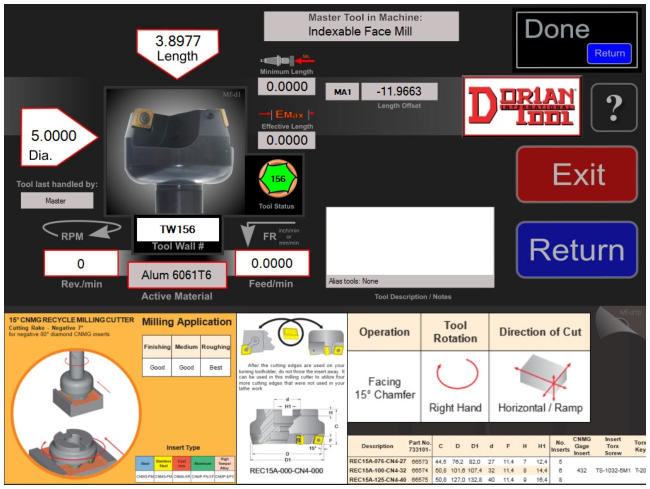The width and height of the screenshot is (650, 489).
Task: Click the Horizontal / Ramp direction icon
Action: pos(541,377)
